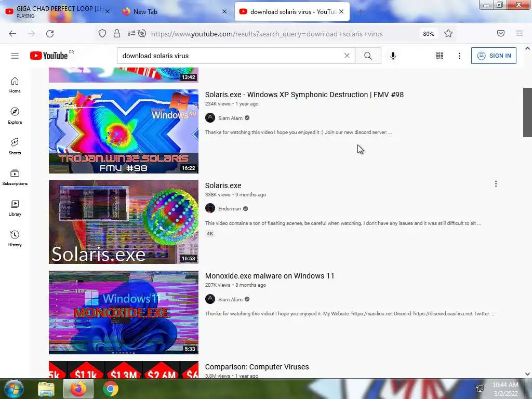Open Comparison: Computer Viruses video title
This screenshot has height=399, width=532.
click(257, 367)
